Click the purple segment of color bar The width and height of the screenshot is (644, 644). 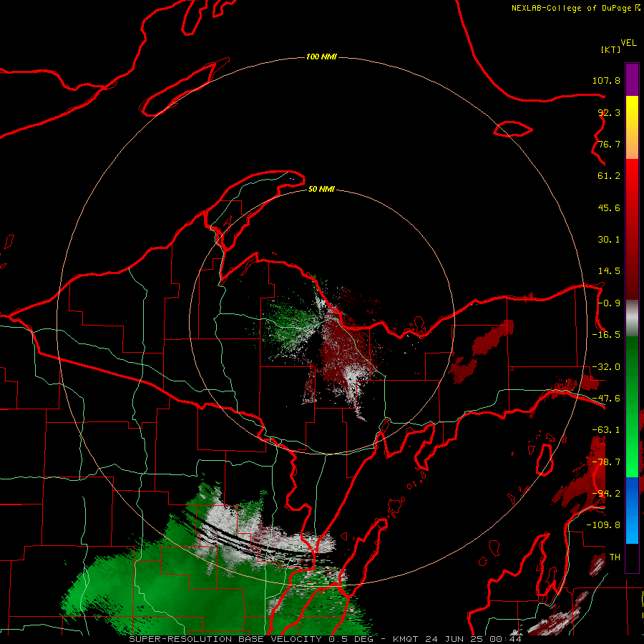pos(632,79)
